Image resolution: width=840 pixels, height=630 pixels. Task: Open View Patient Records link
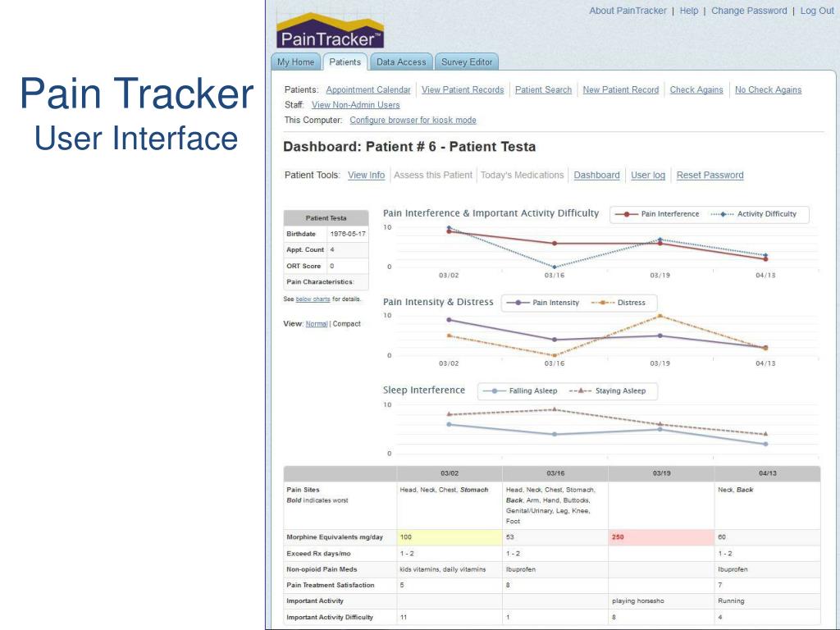coord(463,90)
